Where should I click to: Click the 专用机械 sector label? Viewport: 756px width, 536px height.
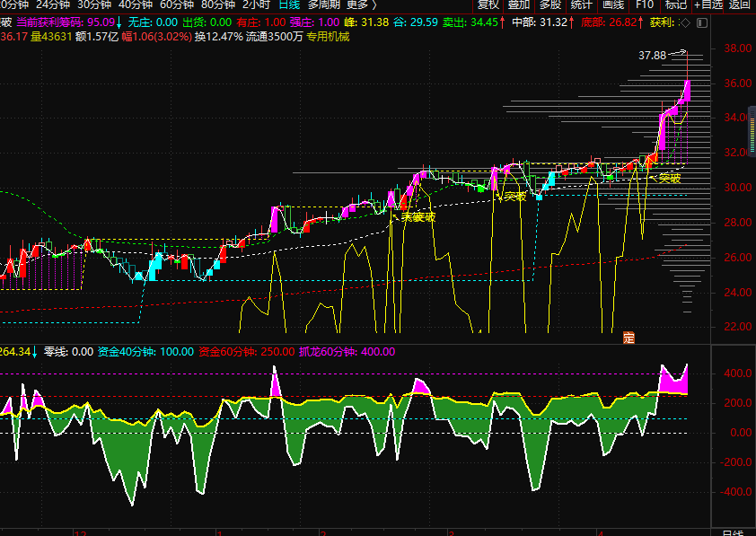coord(328,37)
